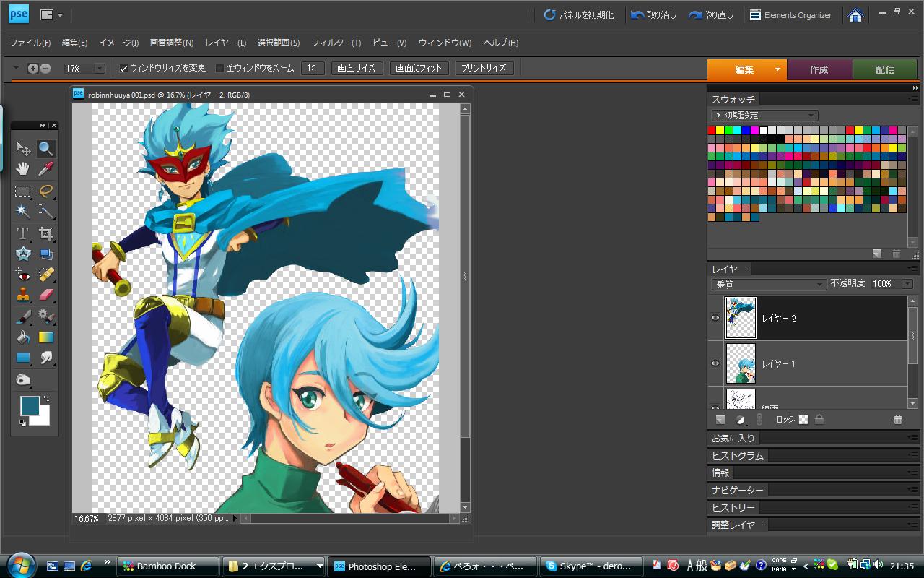
Task: Select the Hand tool in the toolbox
Action: (23, 169)
